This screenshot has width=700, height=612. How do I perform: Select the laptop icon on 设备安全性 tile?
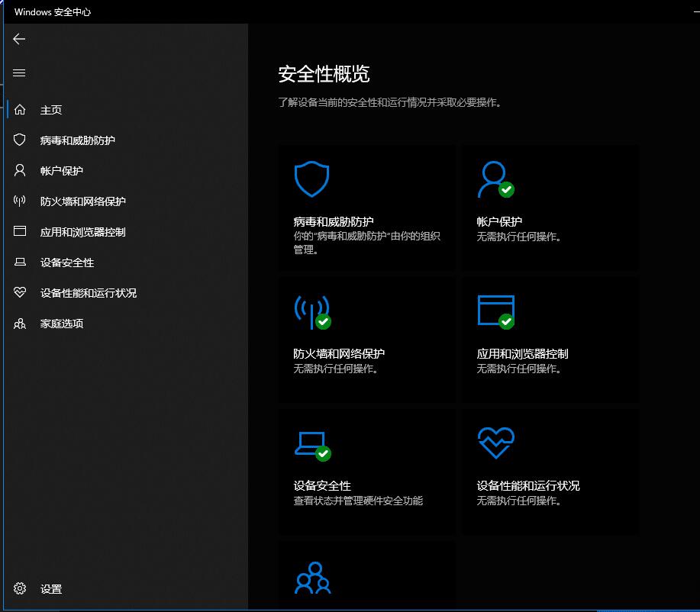pyautogui.click(x=311, y=443)
